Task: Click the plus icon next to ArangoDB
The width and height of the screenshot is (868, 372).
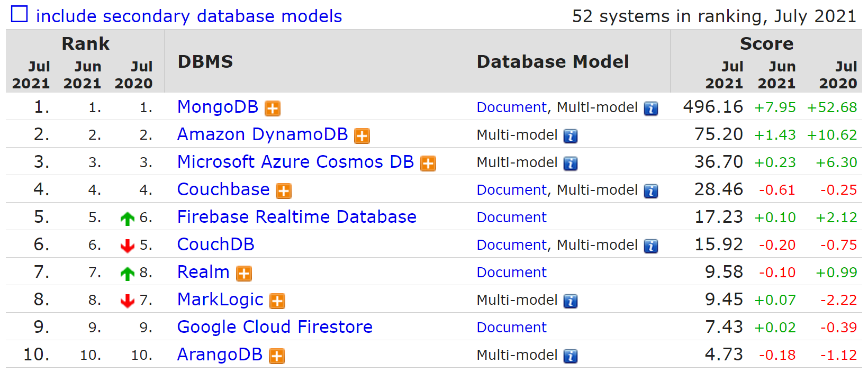Action: pos(276,356)
